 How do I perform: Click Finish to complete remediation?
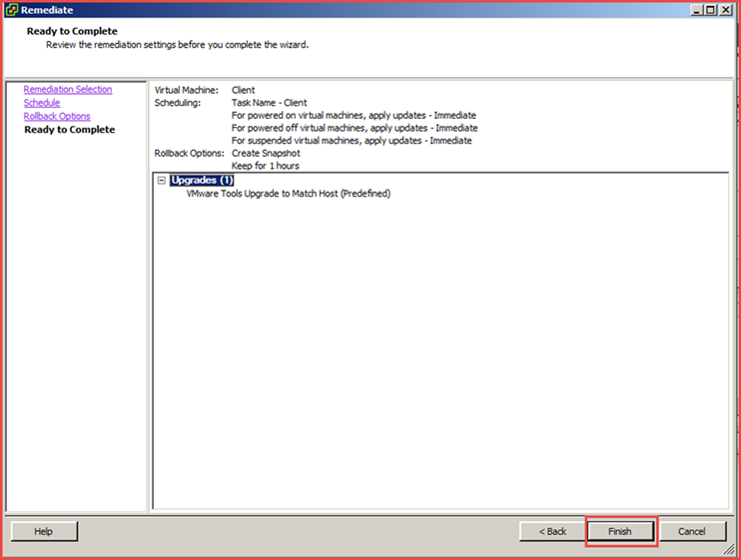click(620, 532)
